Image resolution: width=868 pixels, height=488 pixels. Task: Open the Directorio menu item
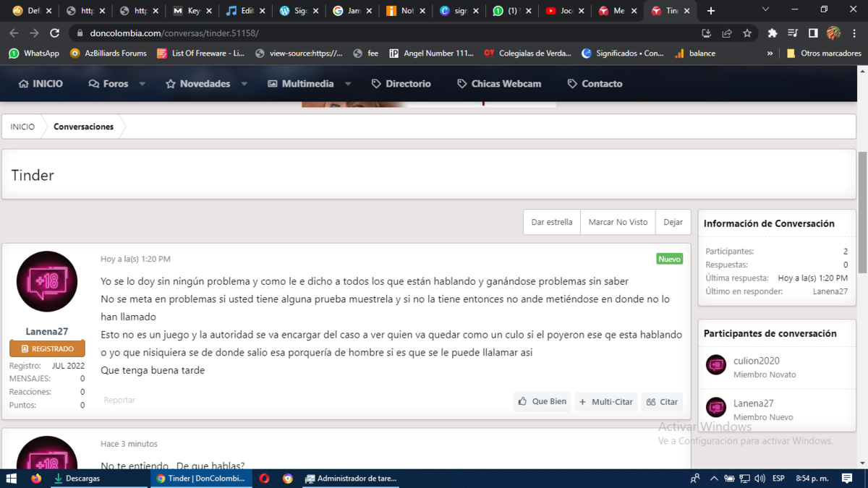(x=401, y=84)
